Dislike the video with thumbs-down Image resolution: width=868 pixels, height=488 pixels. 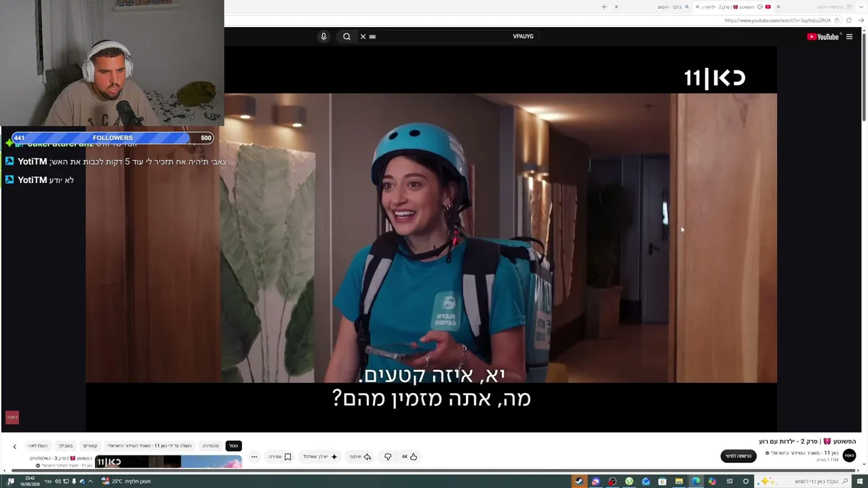(x=388, y=457)
